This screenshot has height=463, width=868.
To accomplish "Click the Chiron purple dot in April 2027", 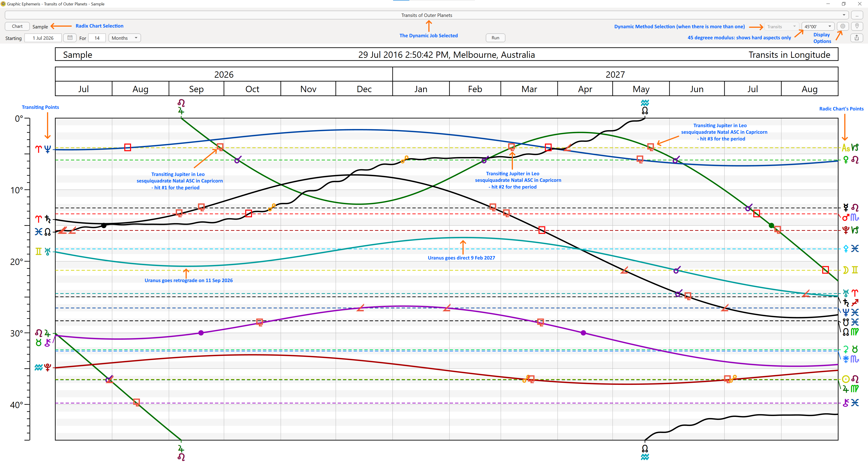I will (583, 333).
